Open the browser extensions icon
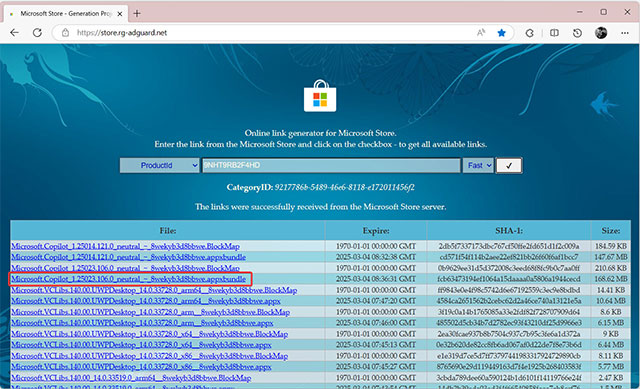Screen dimensions: 640x389 tap(529, 33)
